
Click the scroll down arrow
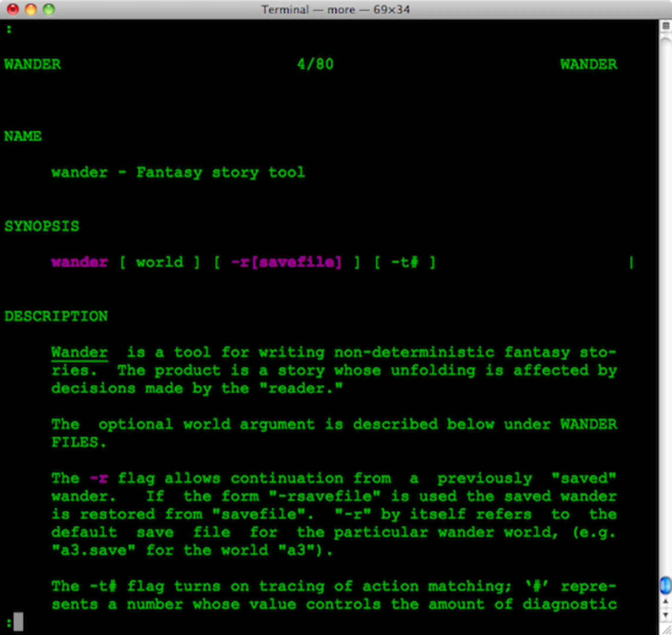(x=665, y=614)
